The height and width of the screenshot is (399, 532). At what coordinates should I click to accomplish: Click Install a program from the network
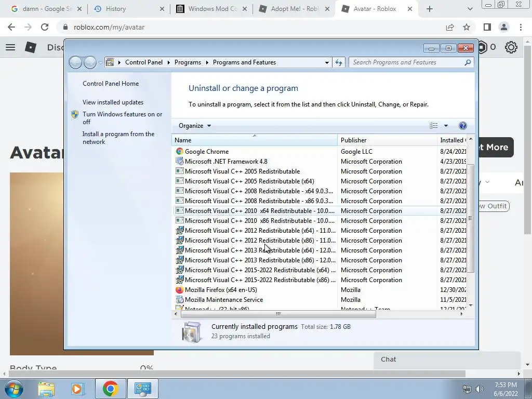pos(118,138)
